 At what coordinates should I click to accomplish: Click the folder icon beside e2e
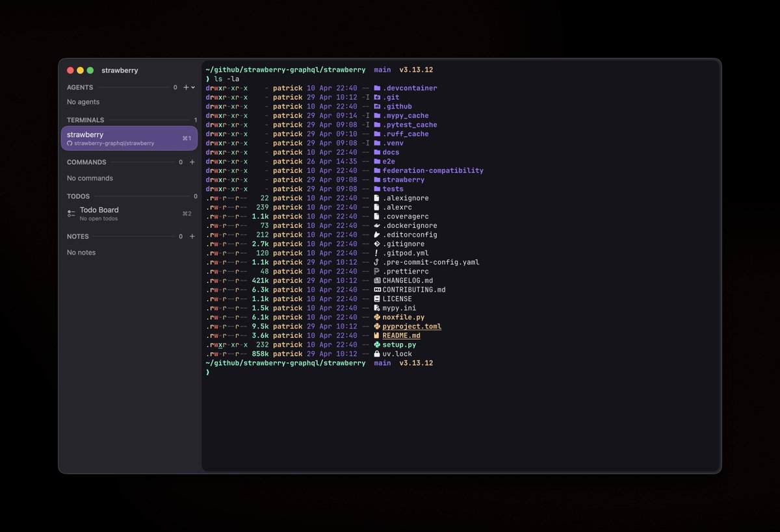pyautogui.click(x=377, y=161)
